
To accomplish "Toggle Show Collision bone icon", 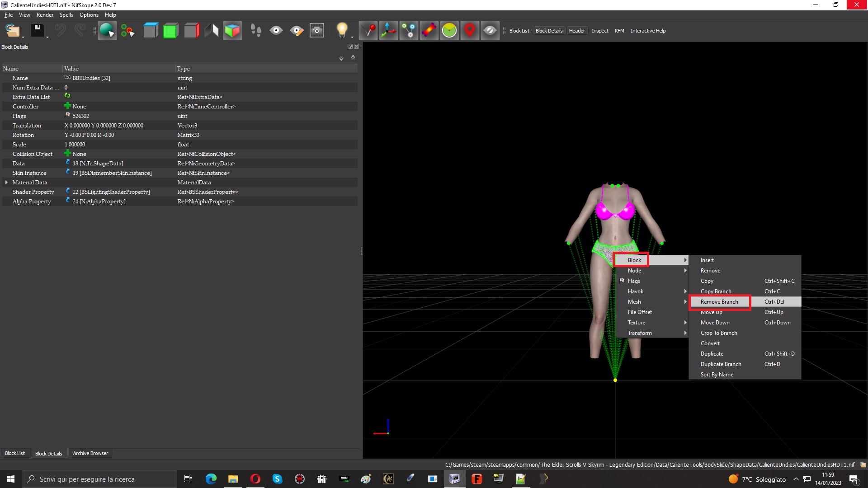I will 429,31.
